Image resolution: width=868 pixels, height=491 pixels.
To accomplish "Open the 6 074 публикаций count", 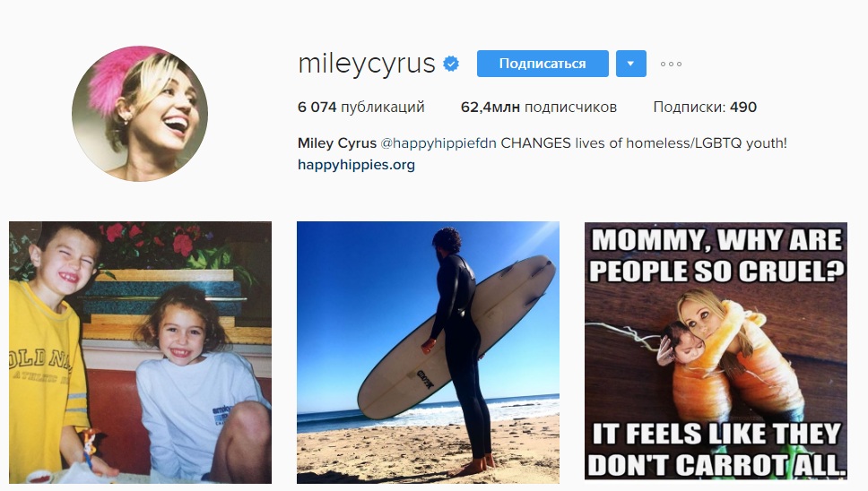I will 361,108.
